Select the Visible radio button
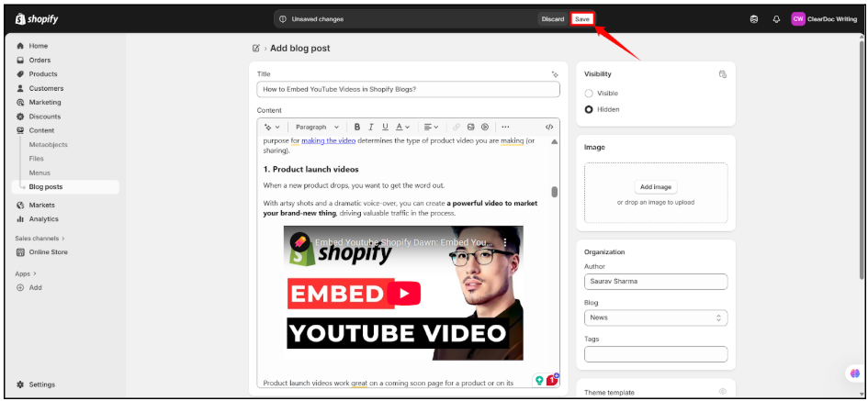 pos(589,94)
